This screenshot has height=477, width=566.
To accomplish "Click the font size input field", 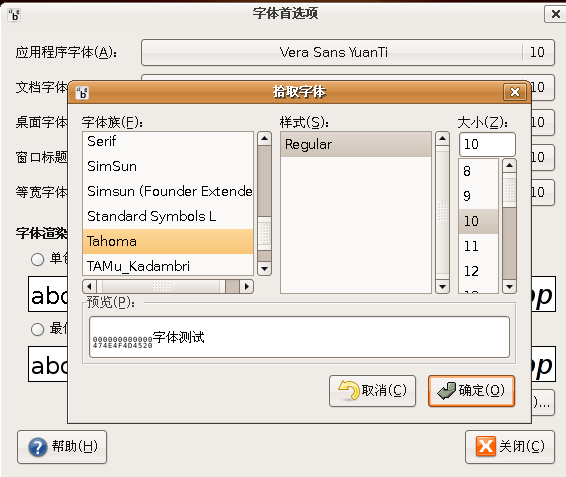I will pyautogui.click(x=487, y=144).
